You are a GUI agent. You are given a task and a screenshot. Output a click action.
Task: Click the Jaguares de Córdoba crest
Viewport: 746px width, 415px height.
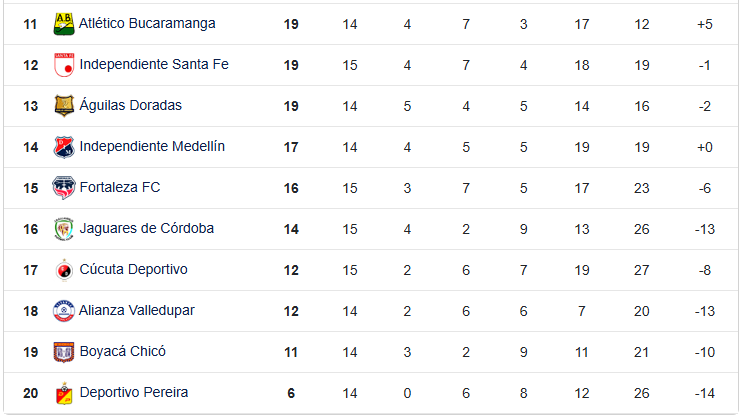click(x=64, y=229)
